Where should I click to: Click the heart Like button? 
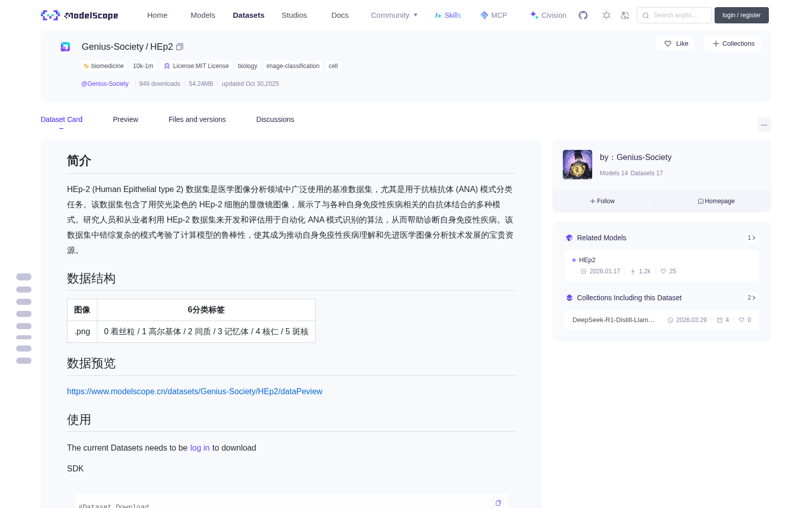pos(675,44)
